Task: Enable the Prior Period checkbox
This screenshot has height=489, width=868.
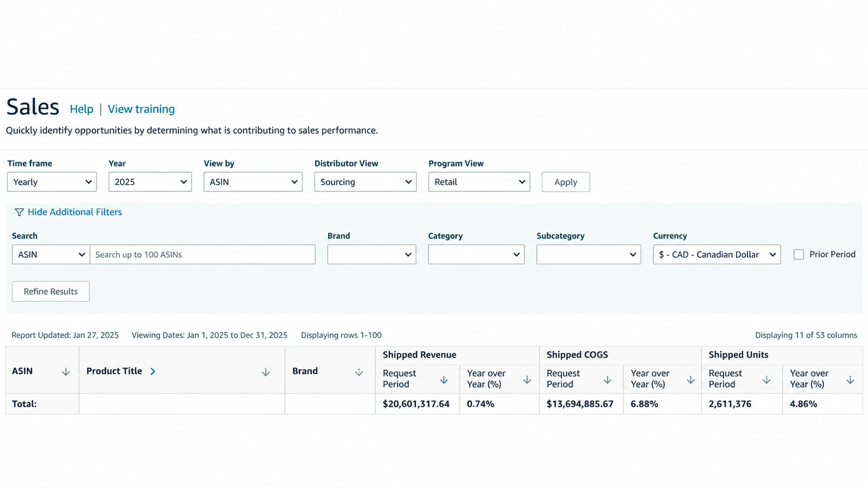Action: click(798, 255)
